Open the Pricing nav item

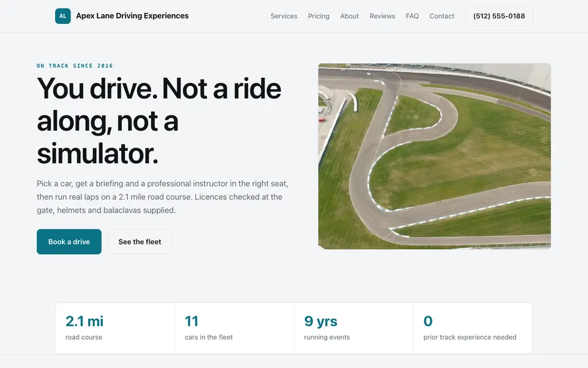point(318,16)
